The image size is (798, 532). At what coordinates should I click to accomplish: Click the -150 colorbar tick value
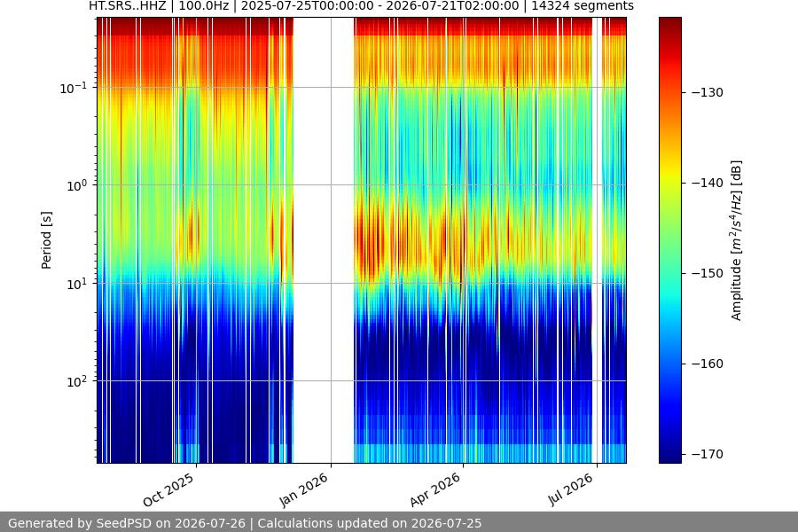[708, 273]
